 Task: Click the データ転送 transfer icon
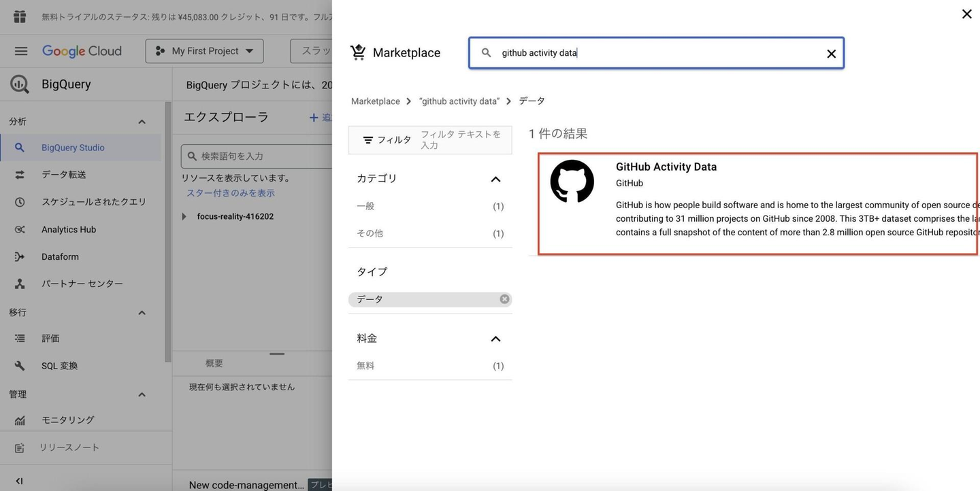point(20,175)
